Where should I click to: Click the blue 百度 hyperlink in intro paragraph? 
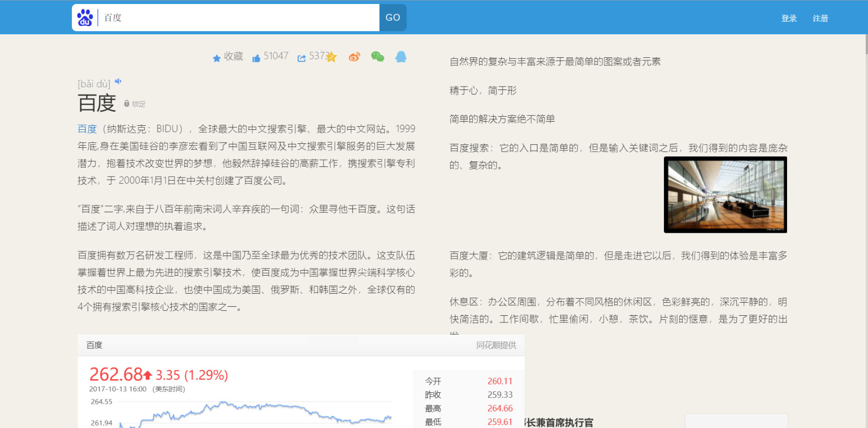[x=87, y=129]
